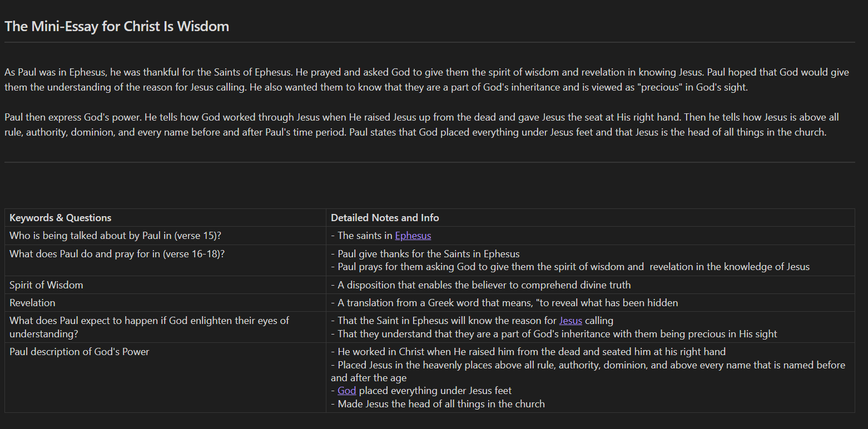Follow the Jesus link in the notes
Image resolution: width=868 pixels, height=429 pixels.
pyautogui.click(x=571, y=321)
